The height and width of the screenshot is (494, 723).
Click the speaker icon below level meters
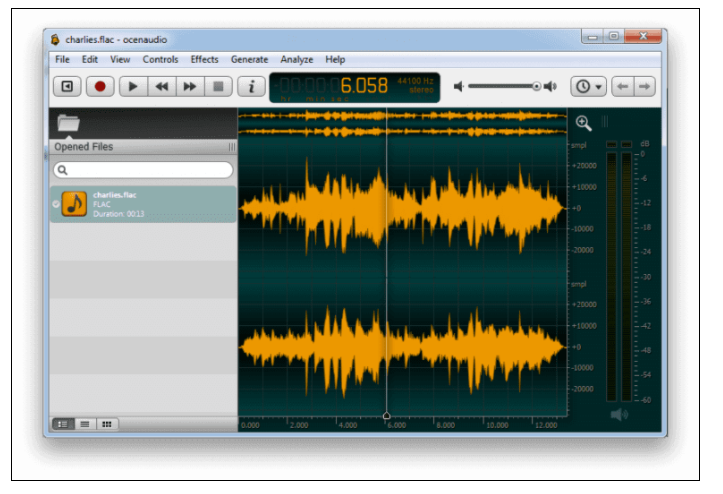pyautogui.click(x=619, y=415)
